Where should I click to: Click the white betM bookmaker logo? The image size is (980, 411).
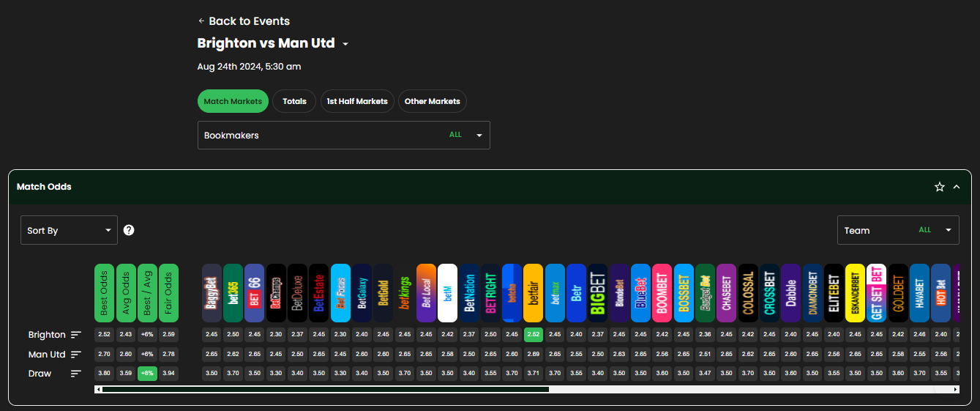pyautogui.click(x=447, y=293)
